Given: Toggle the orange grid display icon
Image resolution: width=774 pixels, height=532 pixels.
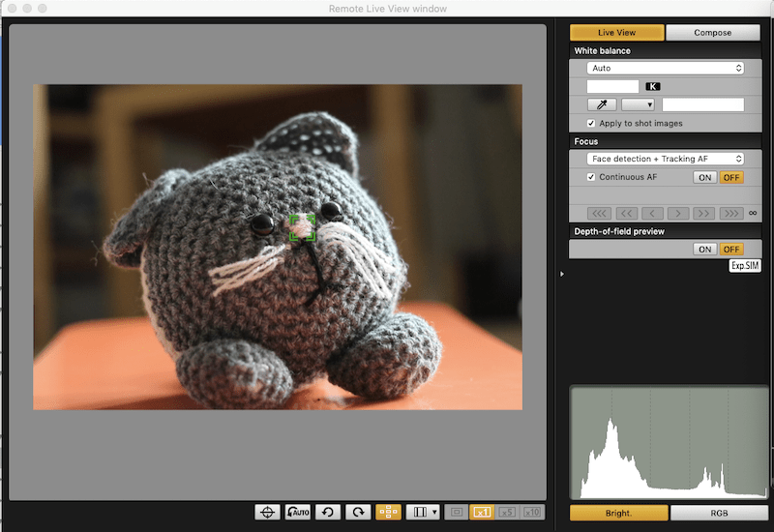Looking at the screenshot, I should 389,513.
